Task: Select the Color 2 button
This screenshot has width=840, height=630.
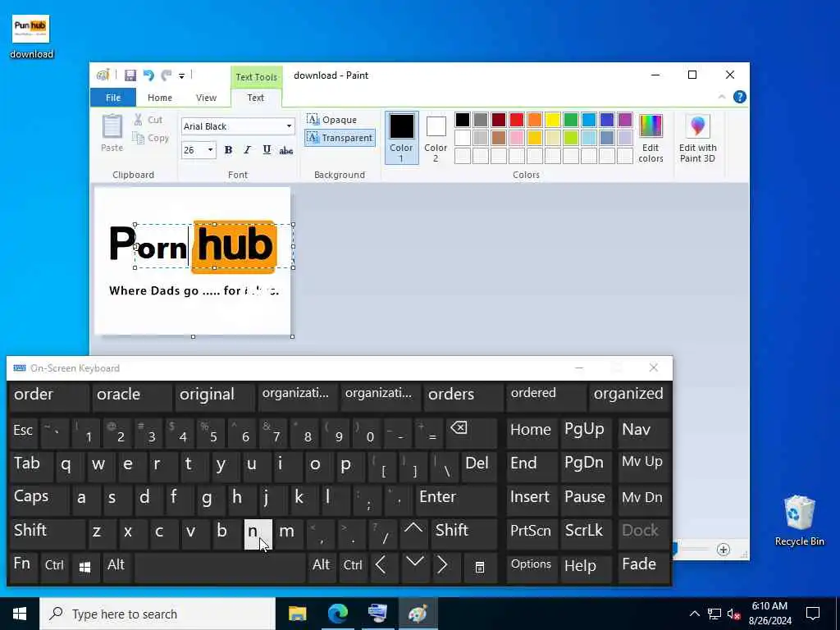Action: pyautogui.click(x=436, y=137)
